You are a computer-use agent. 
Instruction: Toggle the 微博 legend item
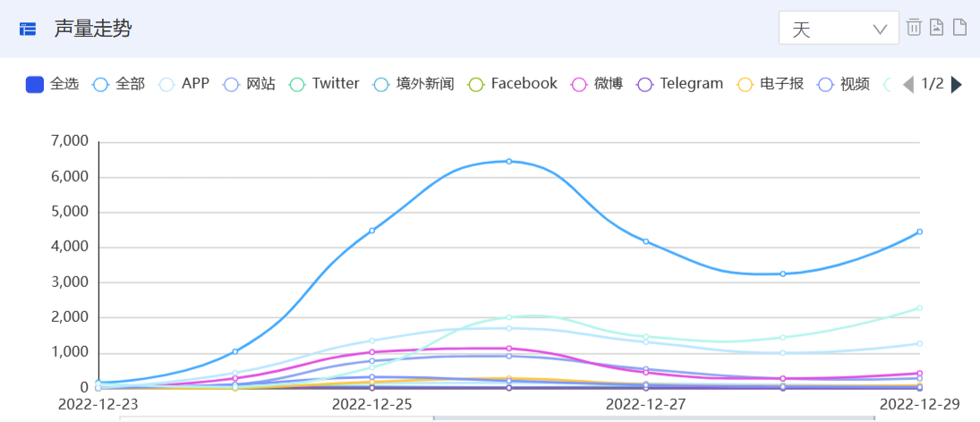[x=597, y=84]
